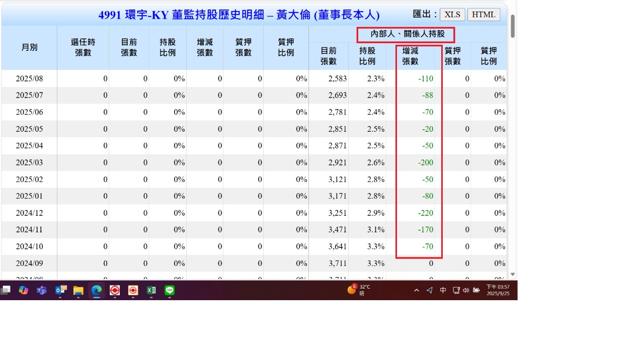The image size is (644, 358).
Task: Open the Copilot taskbar icon
Action: (x=24, y=290)
